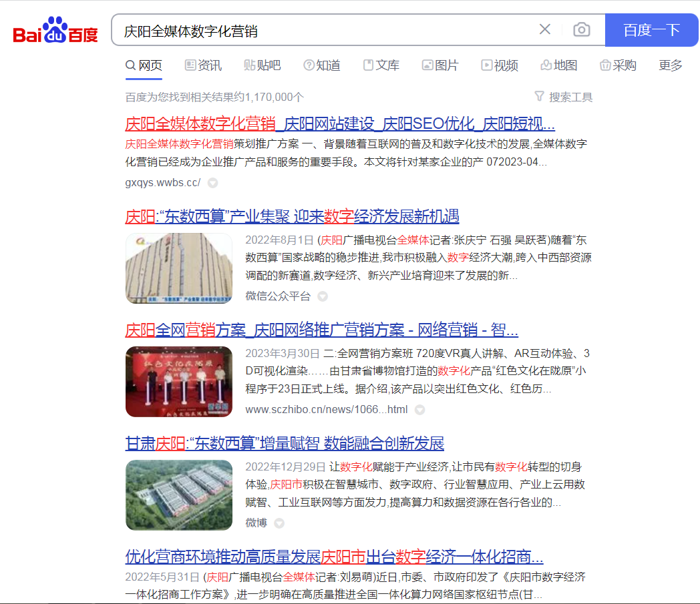Click the result count text 1,170,000个

[x=214, y=97]
